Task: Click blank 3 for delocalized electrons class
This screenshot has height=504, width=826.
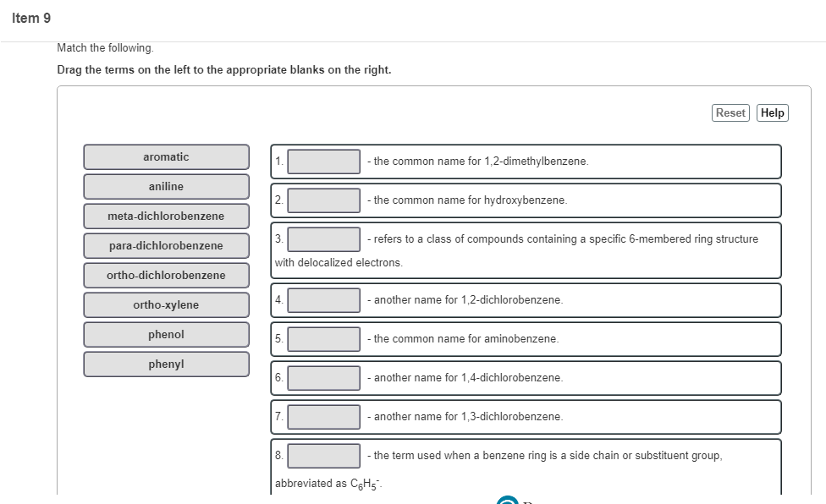Action: pyautogui.click(x=324, y=239)
